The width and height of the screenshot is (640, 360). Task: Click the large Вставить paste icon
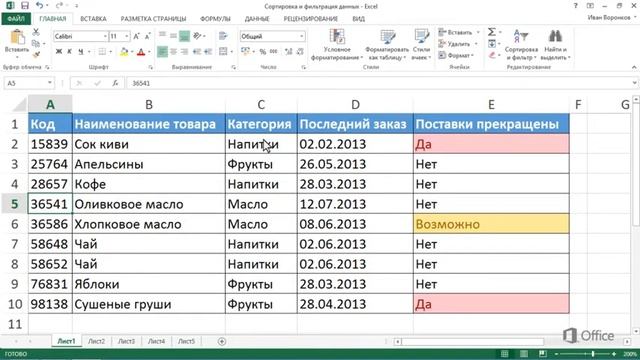pos(17,37)
